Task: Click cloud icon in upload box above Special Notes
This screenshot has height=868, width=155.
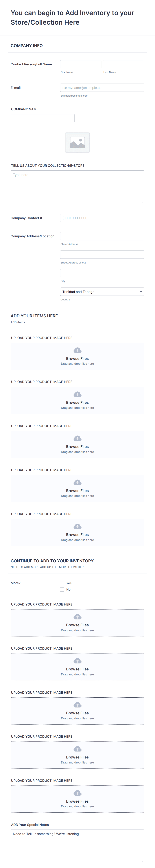Action: tap(77, 793)
